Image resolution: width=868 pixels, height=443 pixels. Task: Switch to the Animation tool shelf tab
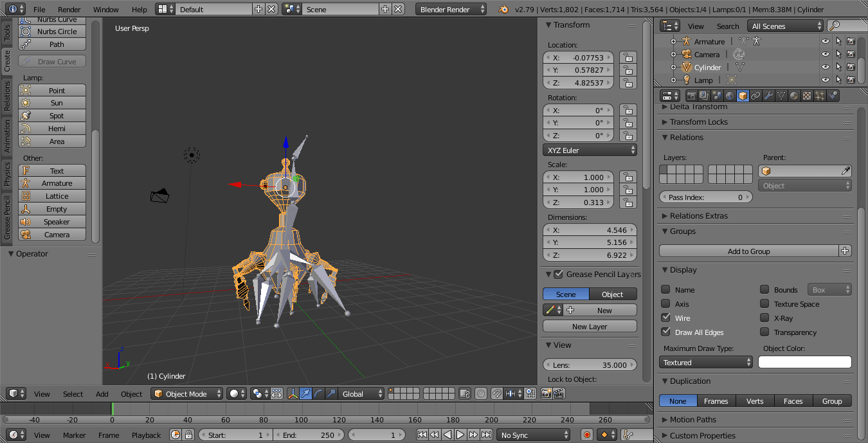pyautogui.click(x=7, y=135)
